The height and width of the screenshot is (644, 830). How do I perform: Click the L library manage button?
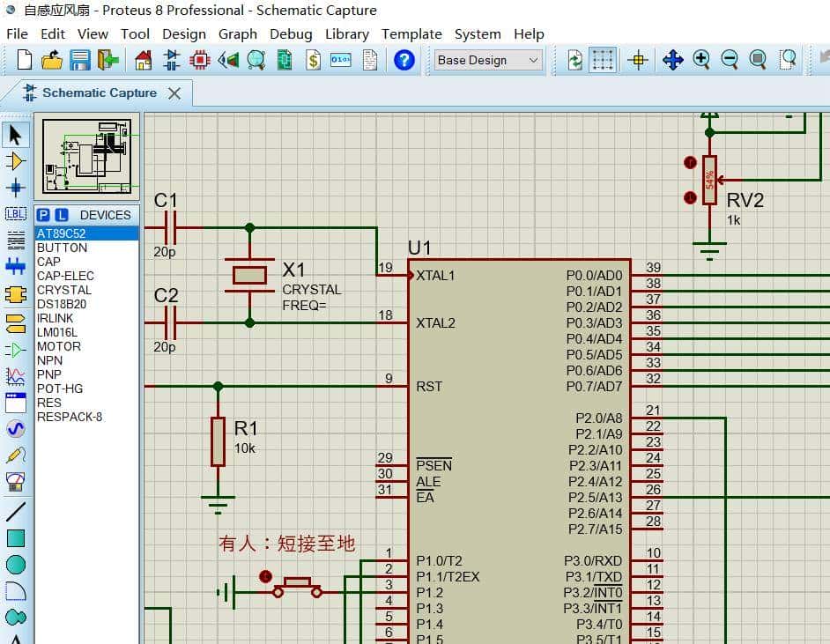[61, 215]
